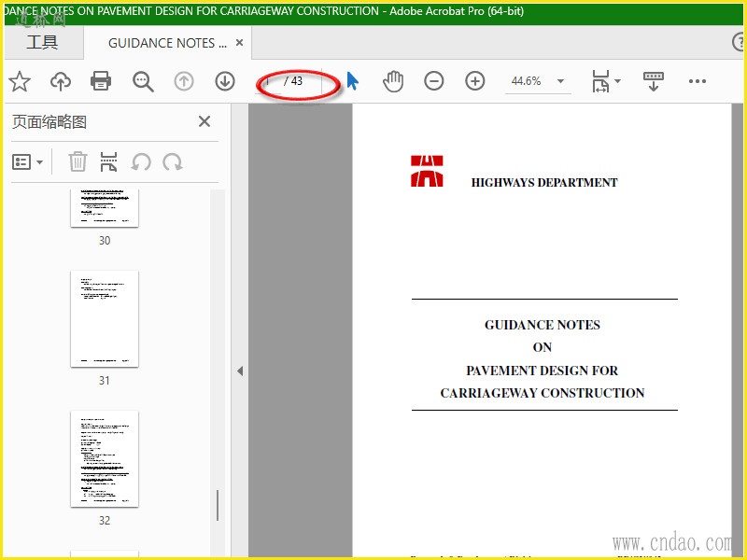Choose the selection arrow tool
Screen dimensions: 747x560
353,81
